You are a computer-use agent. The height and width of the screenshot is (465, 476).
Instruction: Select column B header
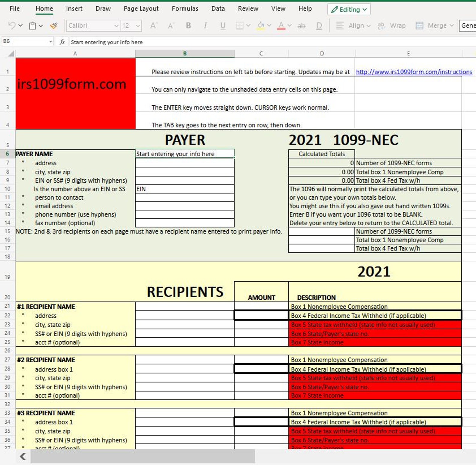click(x=185, y=54)
